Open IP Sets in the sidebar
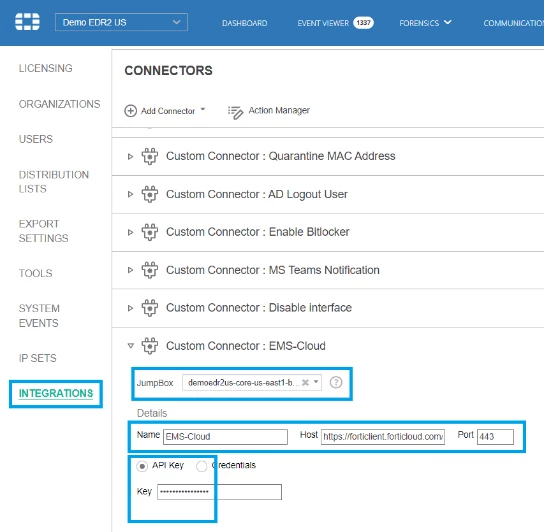 (37, 358)
